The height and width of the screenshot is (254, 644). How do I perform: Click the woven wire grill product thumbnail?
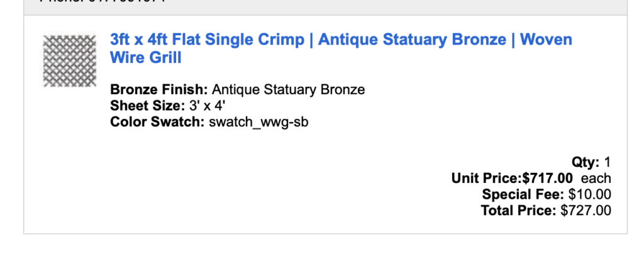click(x=69, y=60)
